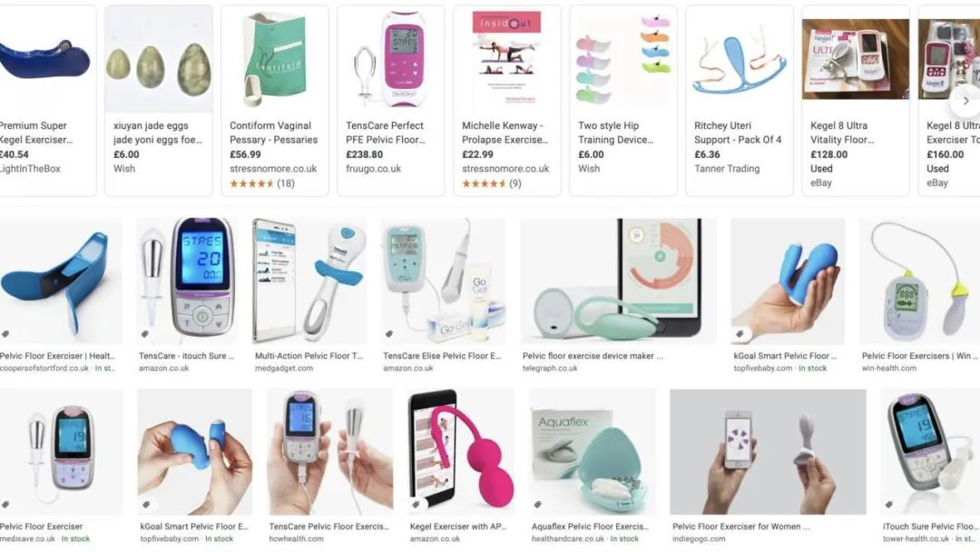This screenshot has width=980, height=552.
Task: Open Pelvic Floor Exerciser for Women indiegogo image
Action: coord(769,452)
